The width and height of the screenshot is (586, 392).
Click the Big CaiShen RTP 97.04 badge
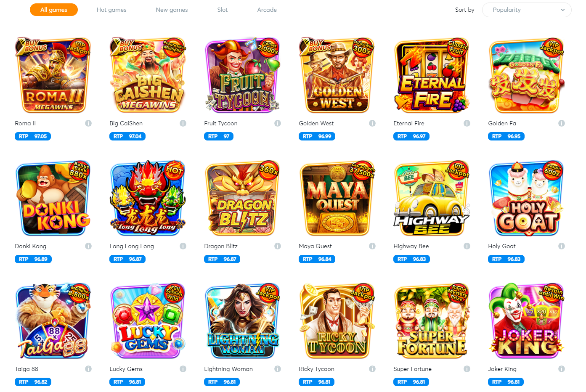(127, 136)
